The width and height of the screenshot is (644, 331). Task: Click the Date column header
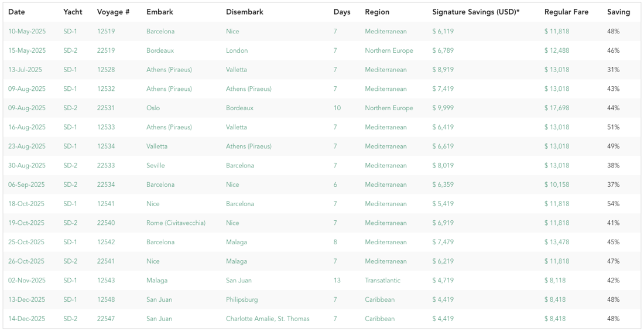coord(17,12)
